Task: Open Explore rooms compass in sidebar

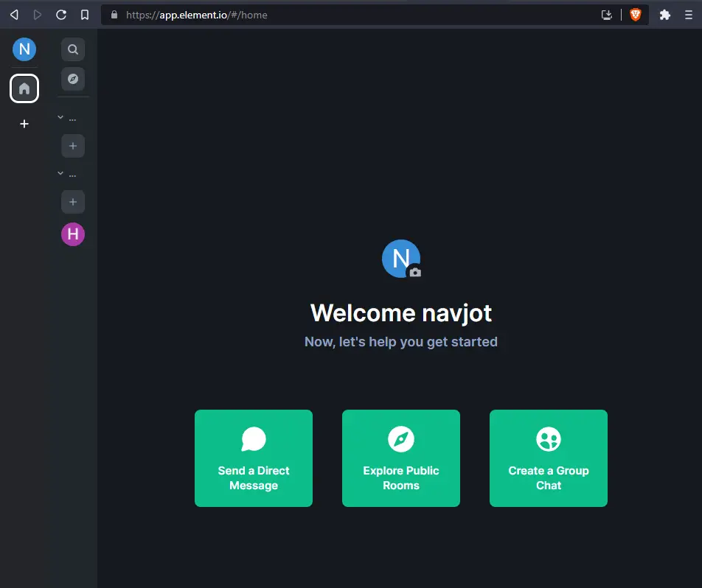Action: pos(73,79)
